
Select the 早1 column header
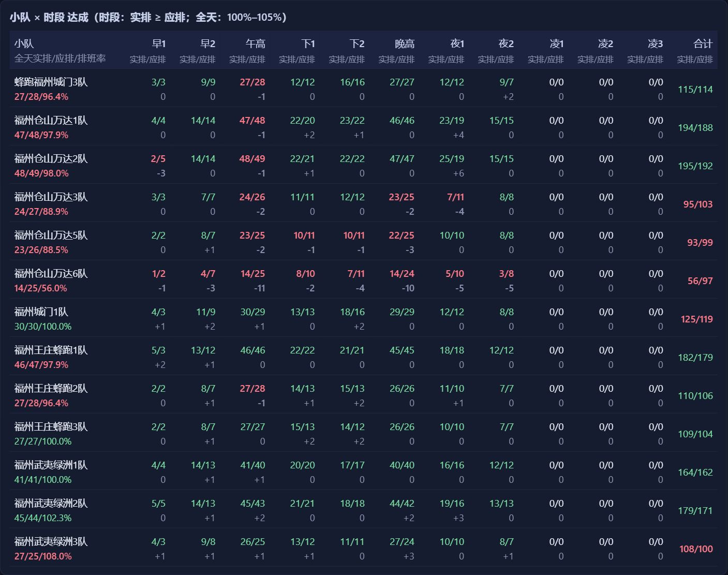tap(158, 44)
